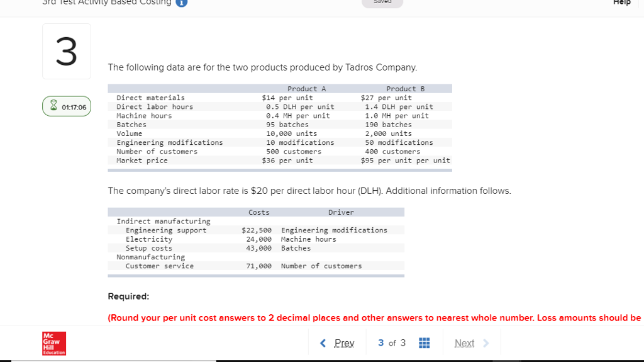Screen dimensions: 644x362
Task: Click the '10 modifications' cell
Action: [300, 143]
